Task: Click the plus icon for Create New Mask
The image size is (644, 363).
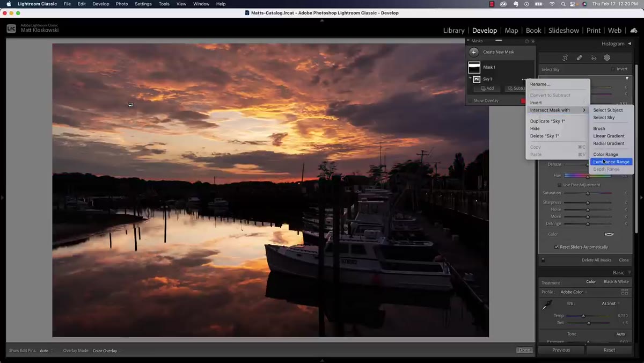Action: click(473, 52)
